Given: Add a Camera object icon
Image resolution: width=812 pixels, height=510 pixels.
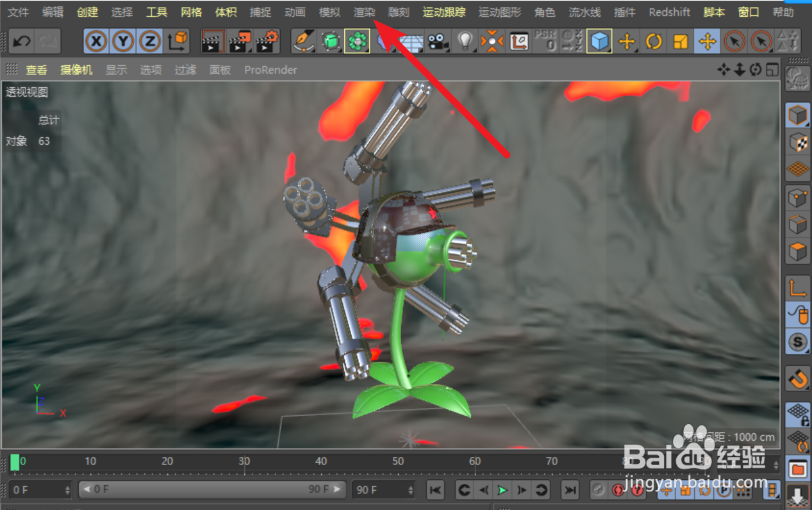Looking at the screenshot, I should tap(438, 42).
